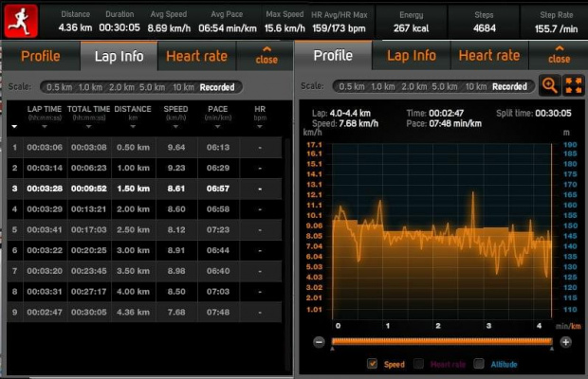Select lap 5 row in lap table
The image size is (588, 379).
(142, 228)
